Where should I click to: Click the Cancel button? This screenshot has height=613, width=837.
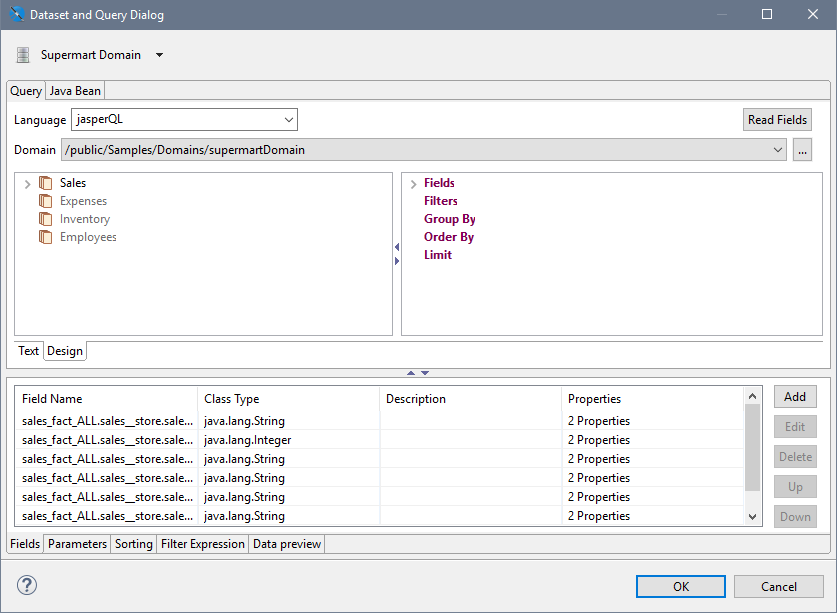coord(778,586)
